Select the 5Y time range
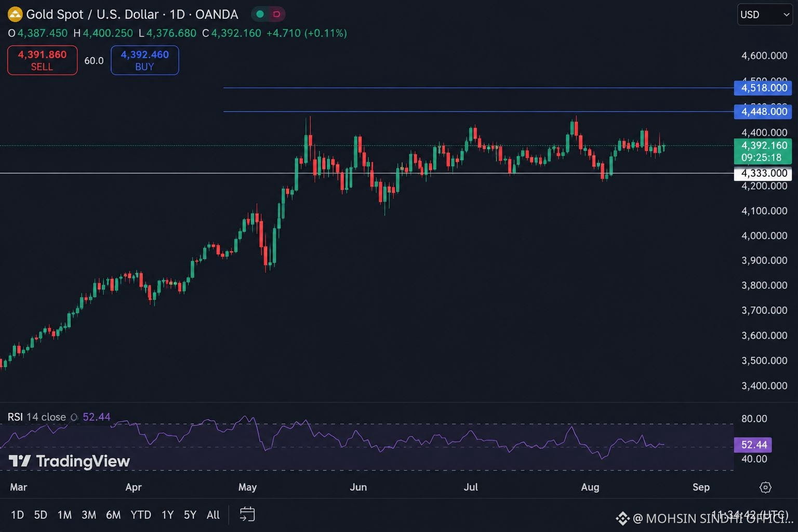Viewport: 798px width, 532px height. tap(190, 515)
